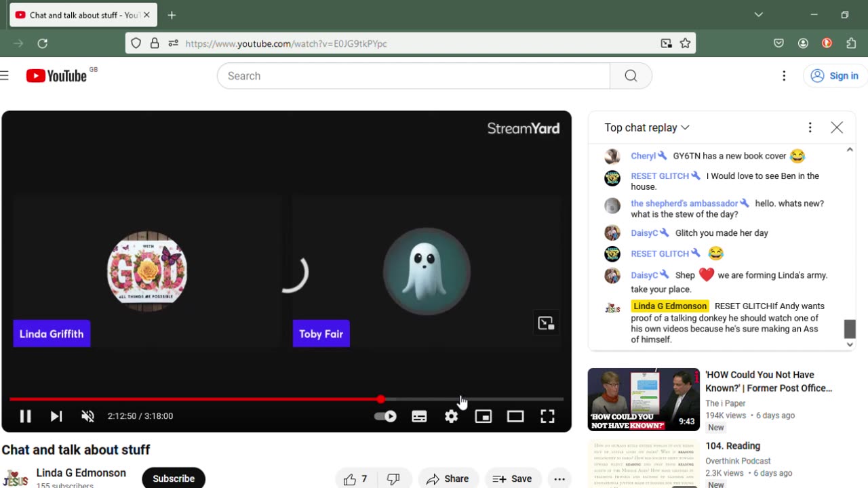The image size is (868, 488).
Task: Grab the chat scrollbar thumb
Action: 850,329
